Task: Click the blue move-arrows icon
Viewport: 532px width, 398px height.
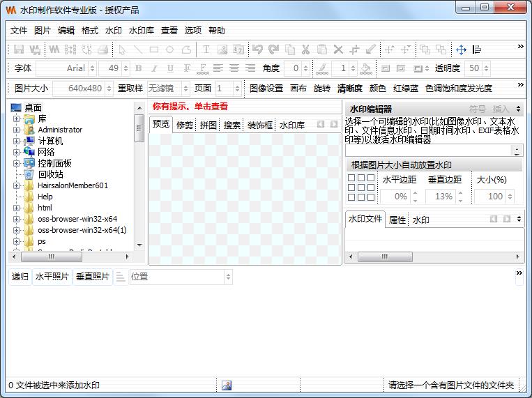Action: click(461, 49)
